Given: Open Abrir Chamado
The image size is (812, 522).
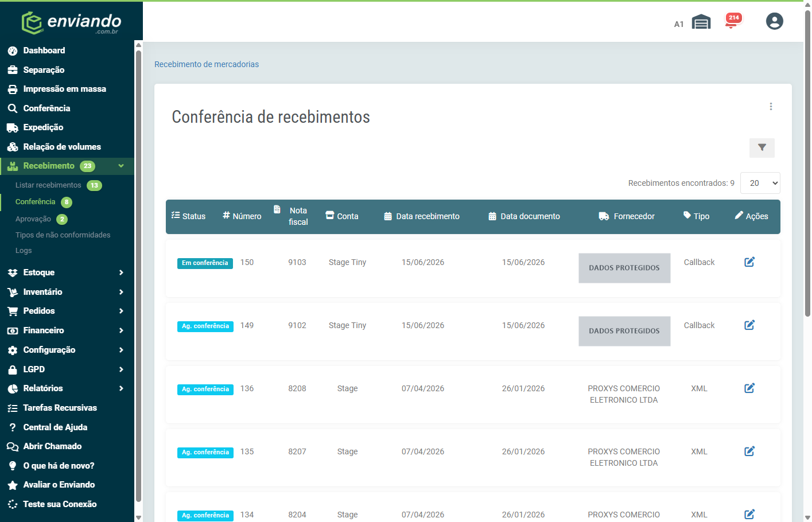Looking at the screenshot, I should (67, 446).
